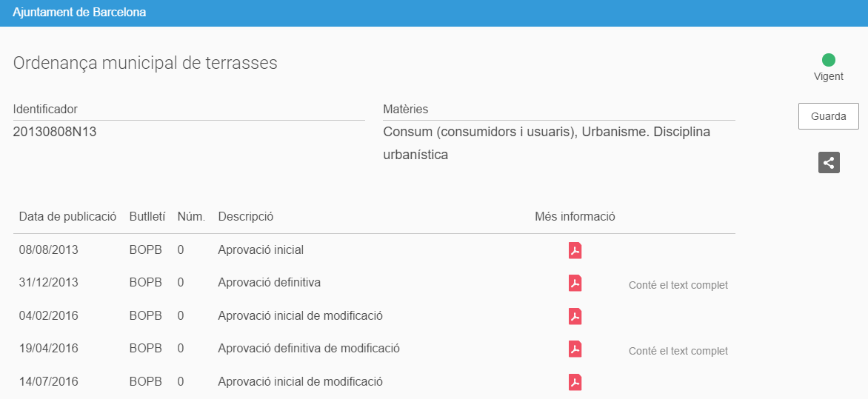Open PDF for 08/08/2013 Aprovació inicial
This screenshot has height=399, width=868.
575,250
